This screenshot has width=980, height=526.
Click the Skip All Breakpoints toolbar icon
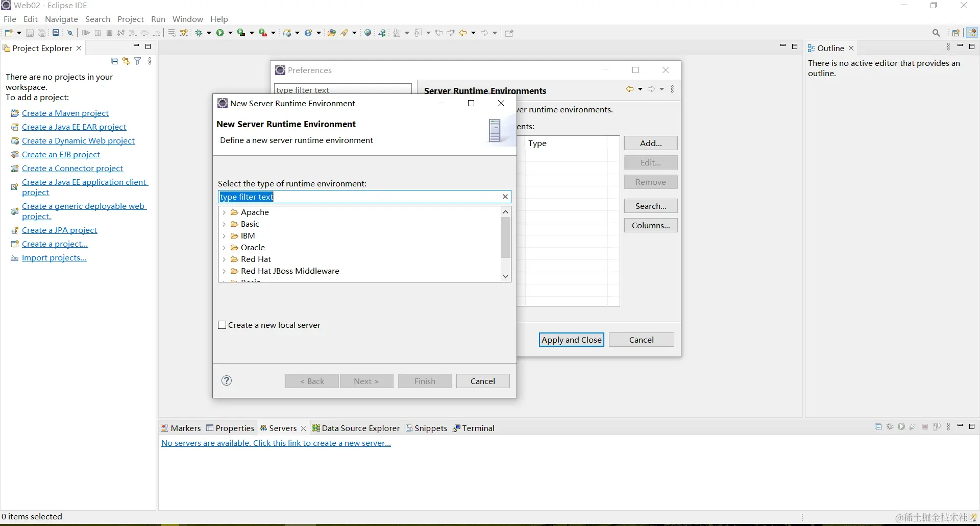(70, 33)
